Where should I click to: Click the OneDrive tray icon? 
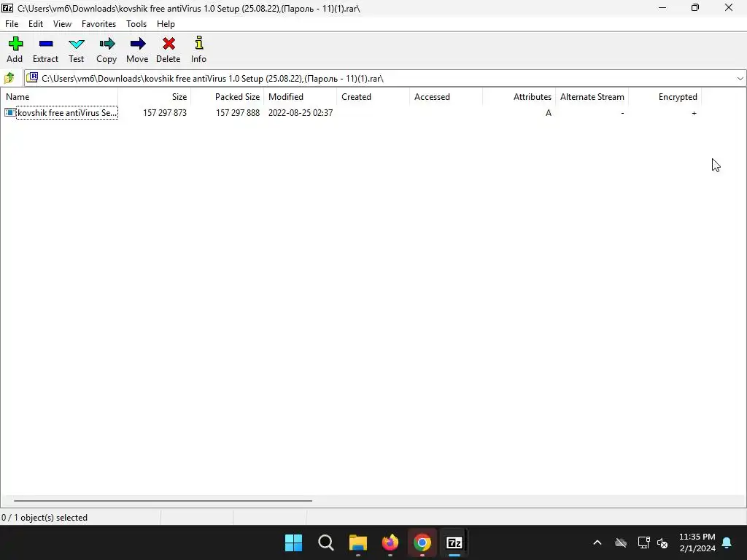coord(621,542)
